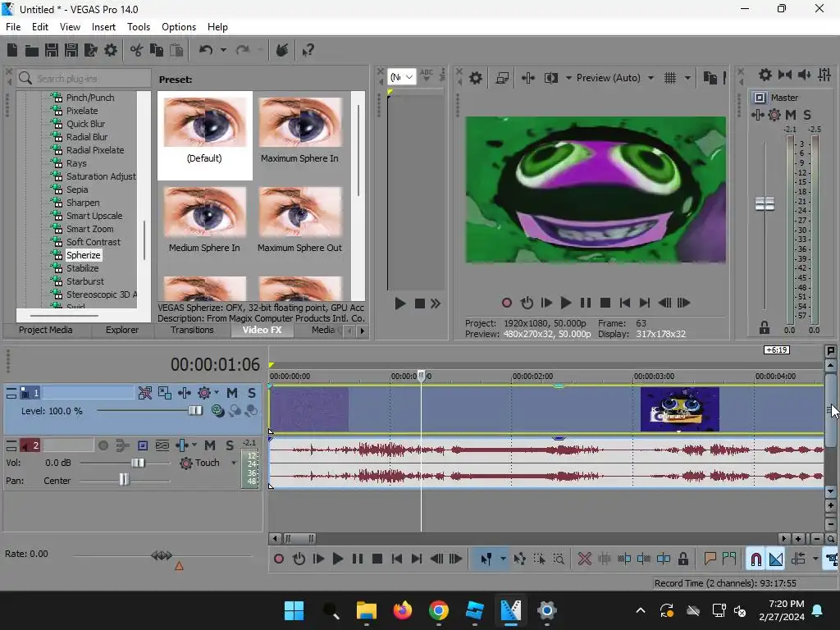Viewport: 840px width, 630px height.
Task: Open the Tools menu
Action: (x=138, y=27)
